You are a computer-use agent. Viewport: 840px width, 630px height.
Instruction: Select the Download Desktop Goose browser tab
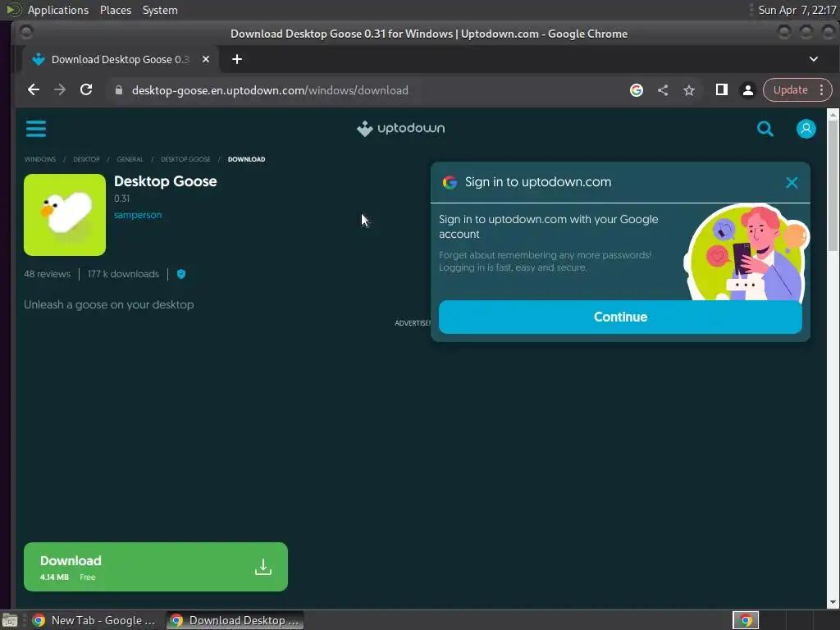120,59
